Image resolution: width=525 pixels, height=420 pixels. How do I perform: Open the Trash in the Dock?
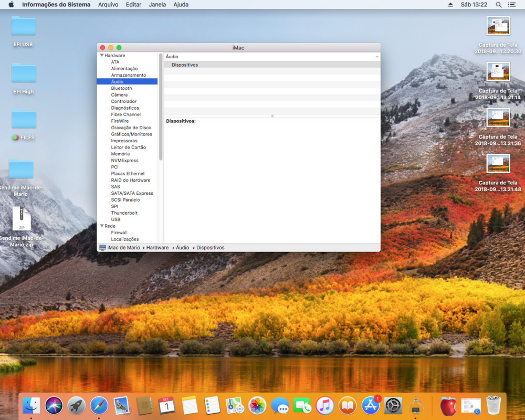493,405
